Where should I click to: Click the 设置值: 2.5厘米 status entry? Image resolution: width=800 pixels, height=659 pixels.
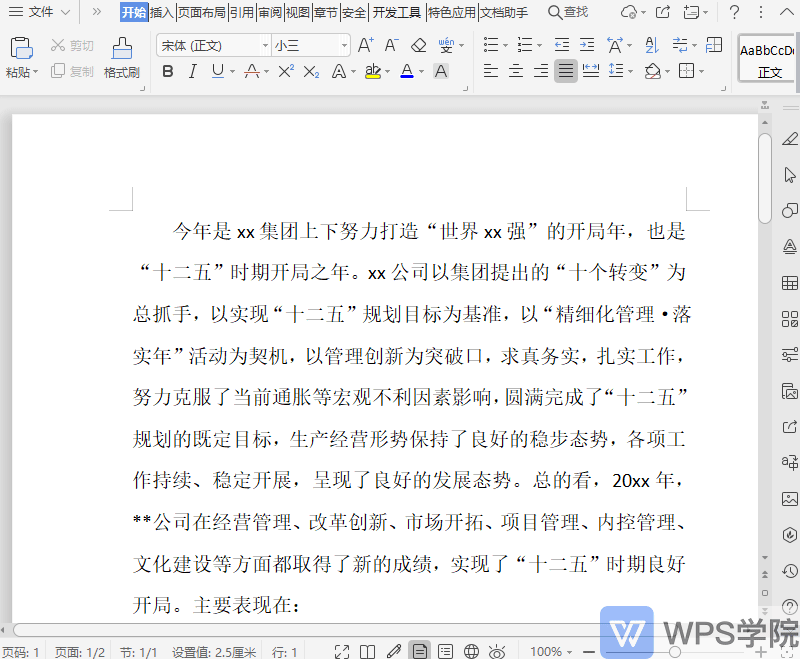click(214, 652)
